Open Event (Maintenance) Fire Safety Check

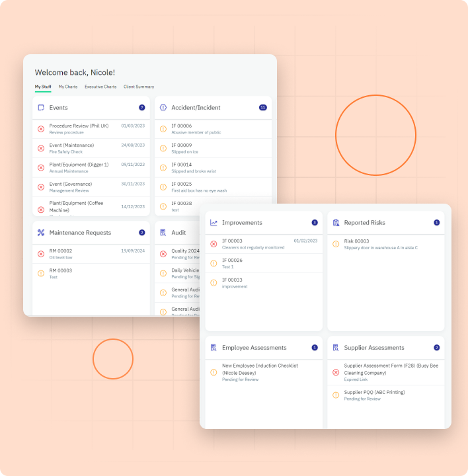point(91,149)
